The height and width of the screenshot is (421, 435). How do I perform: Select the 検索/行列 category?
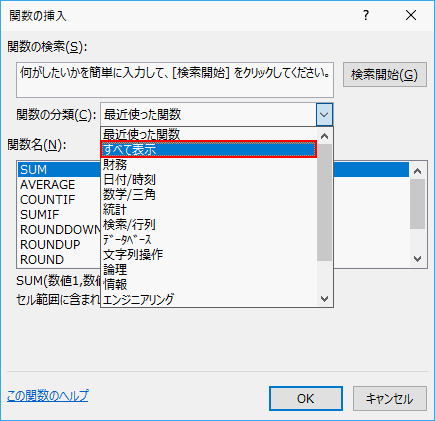209,224
